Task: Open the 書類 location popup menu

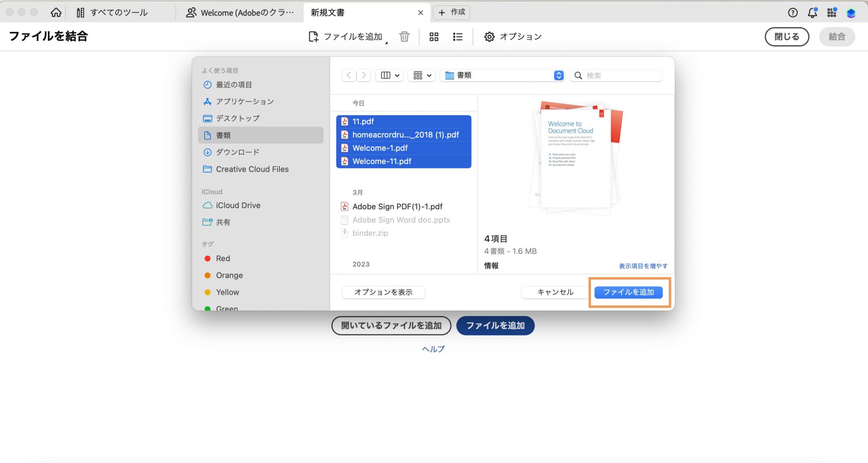Action: [502, 75]
